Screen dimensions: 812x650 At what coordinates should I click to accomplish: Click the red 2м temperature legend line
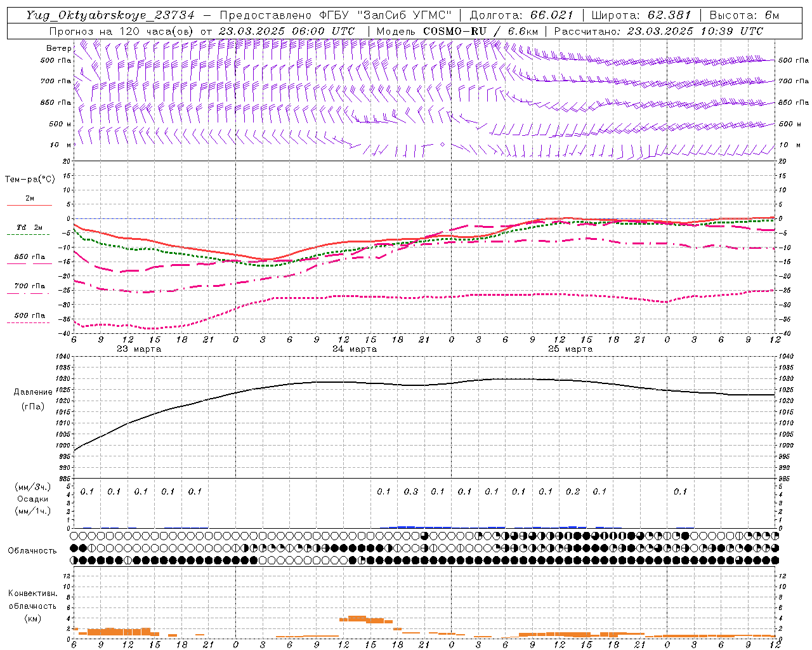pos(30,205)
